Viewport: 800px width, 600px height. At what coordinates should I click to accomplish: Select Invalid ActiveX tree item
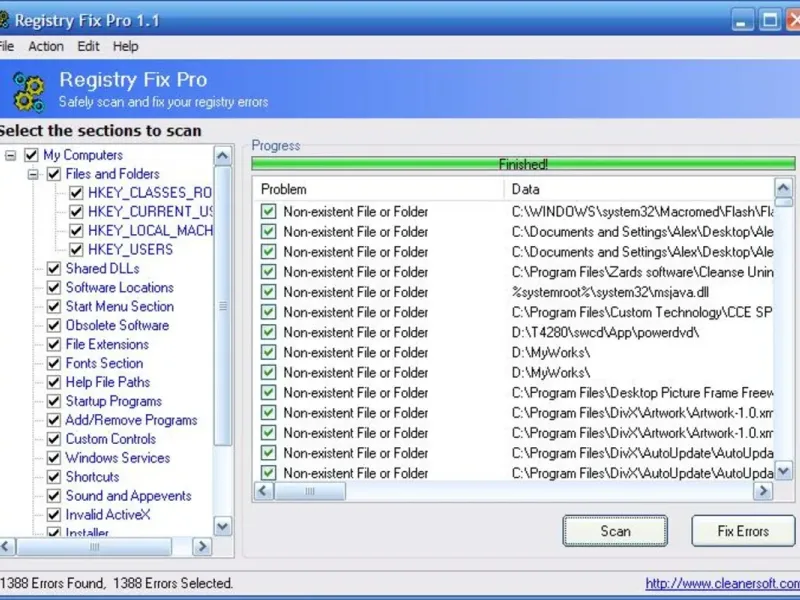(108, 514)
